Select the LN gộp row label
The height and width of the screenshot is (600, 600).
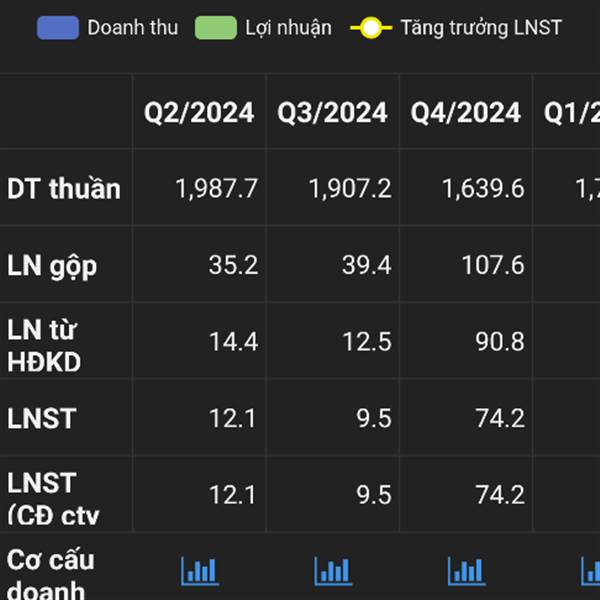[52, 266]
